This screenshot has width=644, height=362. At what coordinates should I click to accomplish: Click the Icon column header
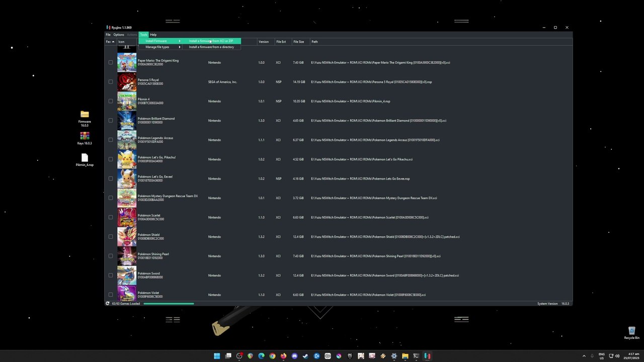pyautogui.click(x=127, y=42)
